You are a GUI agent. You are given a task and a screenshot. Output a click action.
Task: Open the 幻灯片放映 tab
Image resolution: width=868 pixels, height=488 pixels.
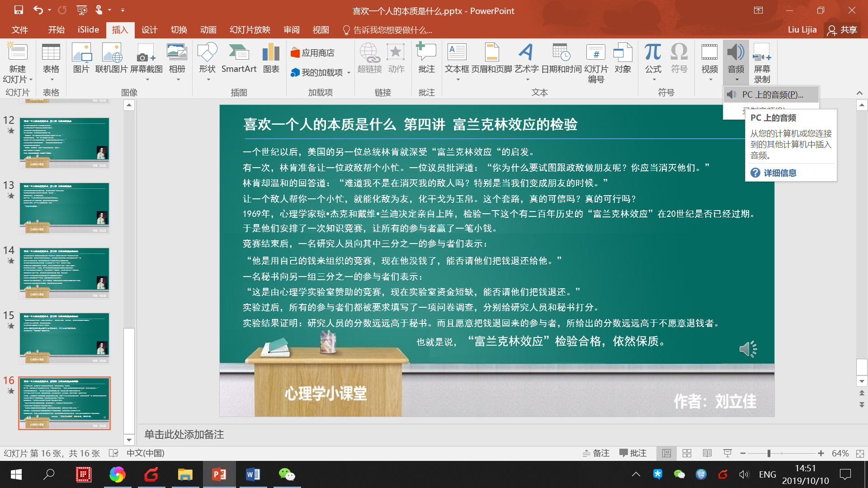tap(250, 30)
